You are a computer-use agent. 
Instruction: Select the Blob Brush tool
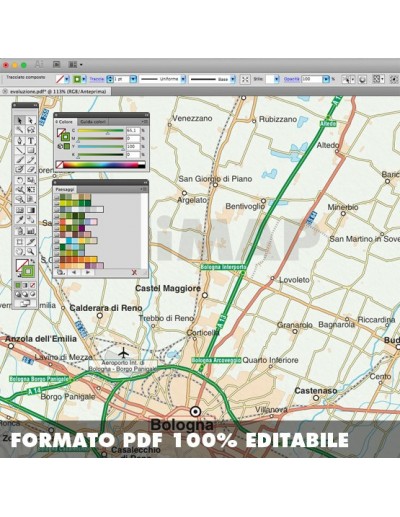coord(20,169)
